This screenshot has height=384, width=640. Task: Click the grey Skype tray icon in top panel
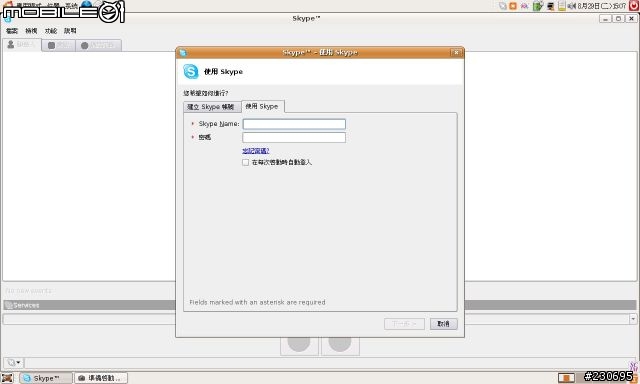pos(503,6)
